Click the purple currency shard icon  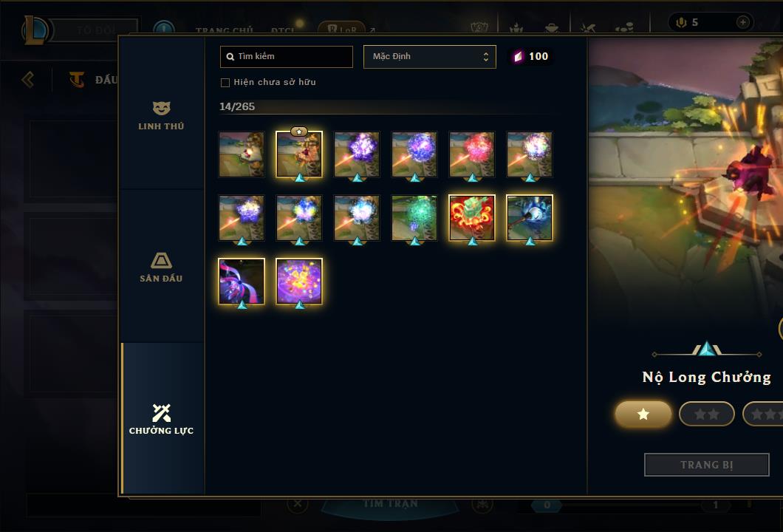click(518, 56)
